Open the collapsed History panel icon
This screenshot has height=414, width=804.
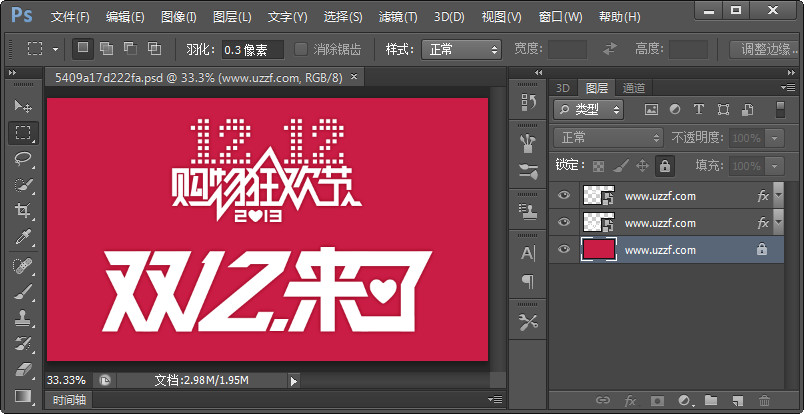coord(528,103)
